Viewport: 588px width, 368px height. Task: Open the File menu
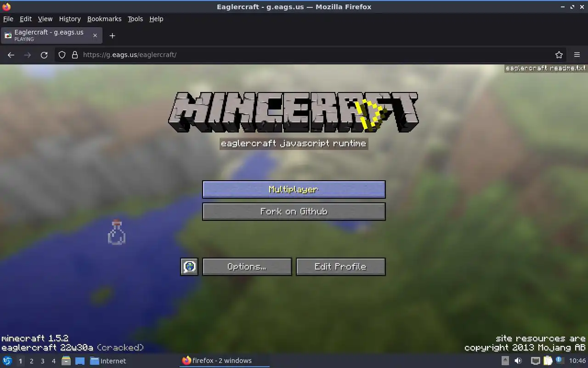8,19
